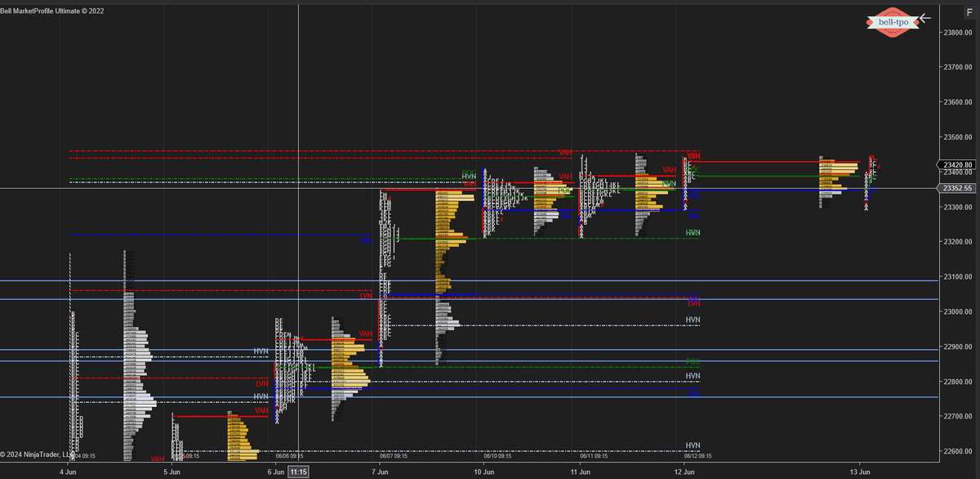The height and width of the screenshot is (479, 980).
Task: Click the 13 Jun date label
Action: coord(860,472)
